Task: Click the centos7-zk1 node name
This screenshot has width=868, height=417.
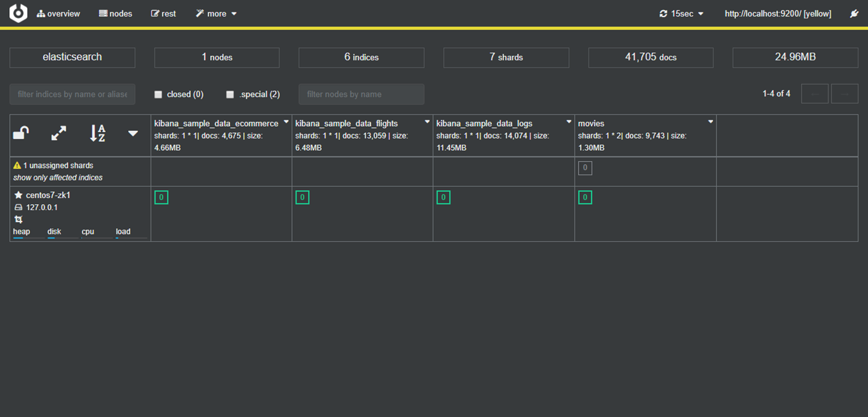Action: [48, 195]
